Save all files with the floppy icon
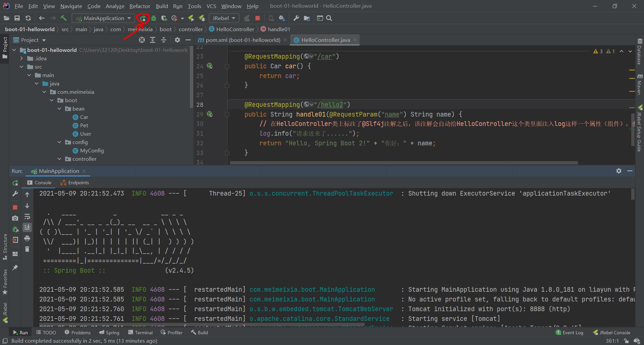The image size is (644, 345). tap(17, 18)
